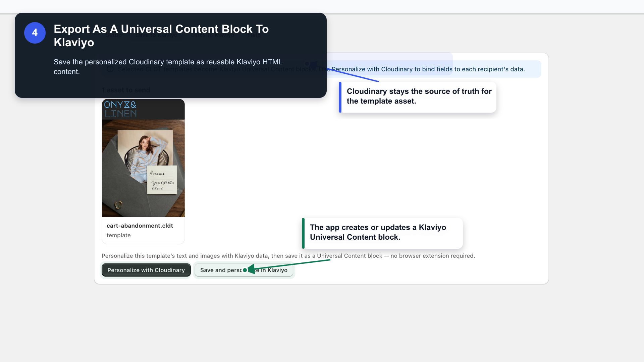644x362 pixels.
Task: Click the Onyx & Linen logo on thumbnail
Action: click(x=120, y=109)
